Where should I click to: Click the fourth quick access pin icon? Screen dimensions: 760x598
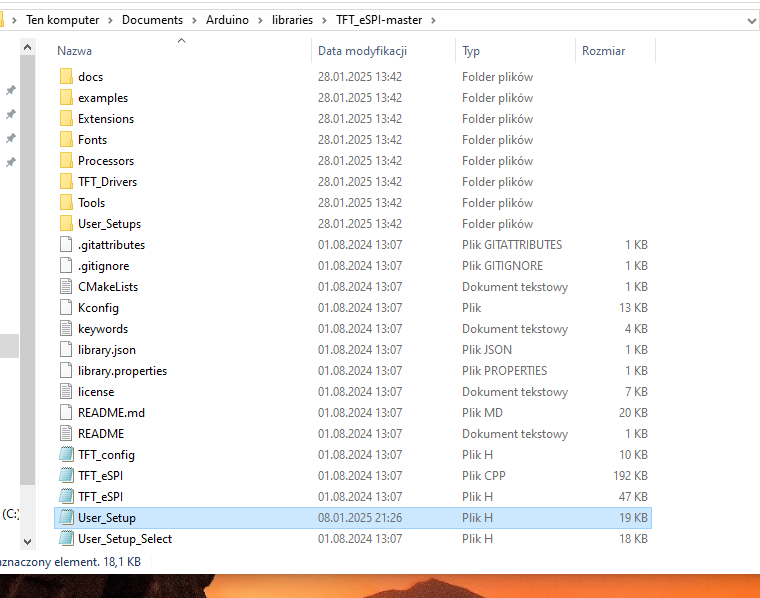11,162
